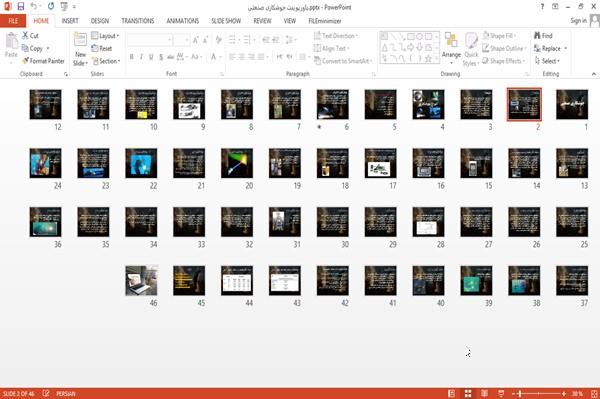Open the Select dropdown in Editing
Screen dimensions: 600x399
click(547, 61)
